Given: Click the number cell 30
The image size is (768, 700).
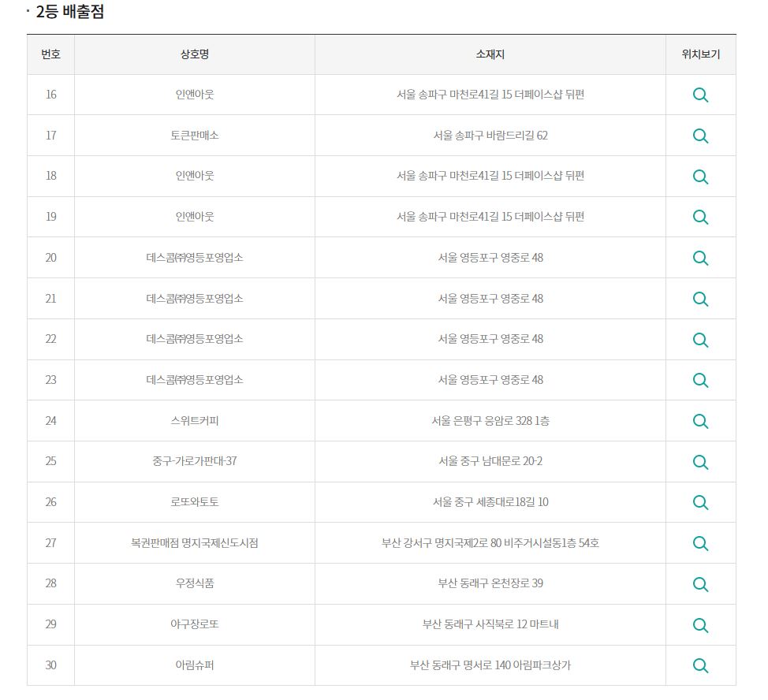Looking at the screenshot, I should coord(51,665).
